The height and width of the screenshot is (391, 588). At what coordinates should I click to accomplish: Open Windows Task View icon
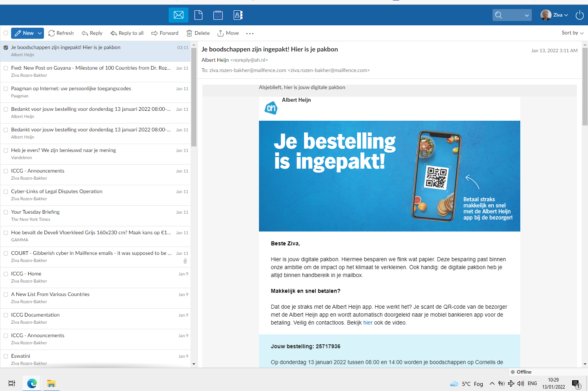click(12, 383)
